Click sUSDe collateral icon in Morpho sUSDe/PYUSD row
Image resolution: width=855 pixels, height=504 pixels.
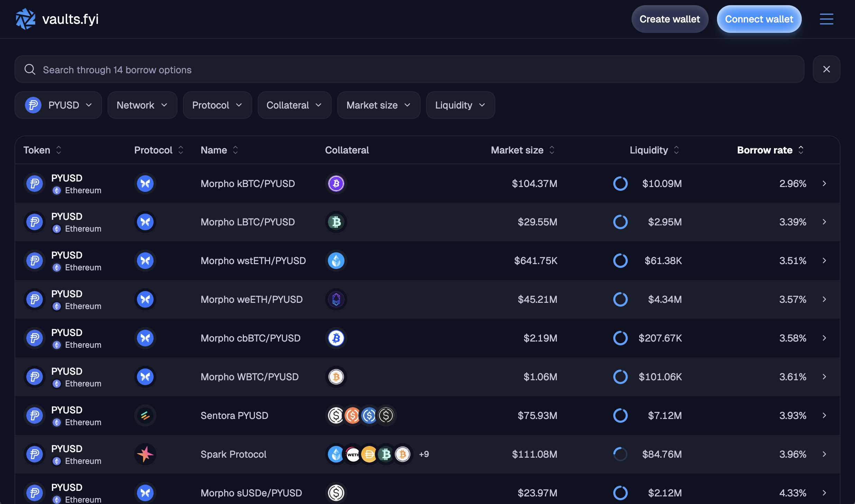coord(336,493)
